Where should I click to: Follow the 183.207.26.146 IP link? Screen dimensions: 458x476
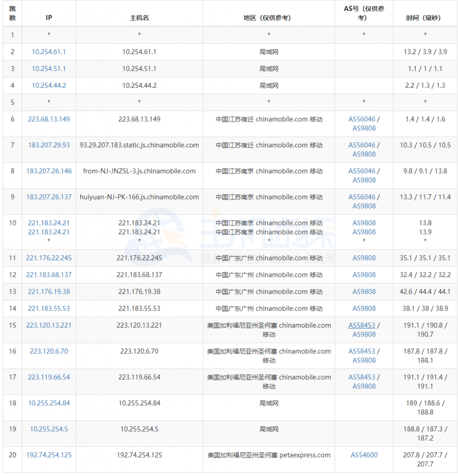(x=49, y=171)
